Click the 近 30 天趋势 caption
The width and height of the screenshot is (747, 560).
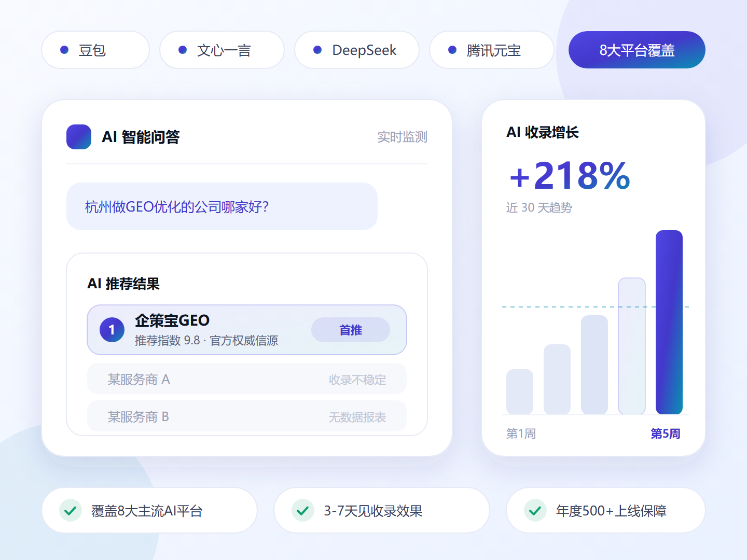(x=539, y=207)
